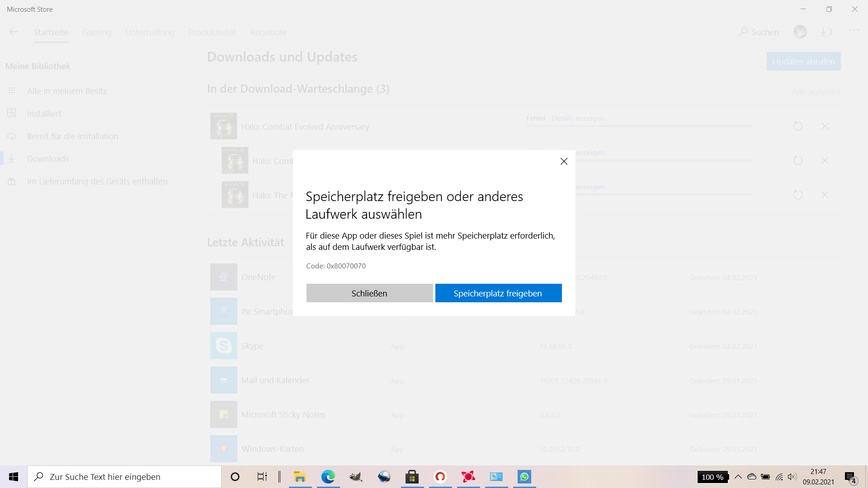Click Speicherplatz freigeben button

point(498,293)
